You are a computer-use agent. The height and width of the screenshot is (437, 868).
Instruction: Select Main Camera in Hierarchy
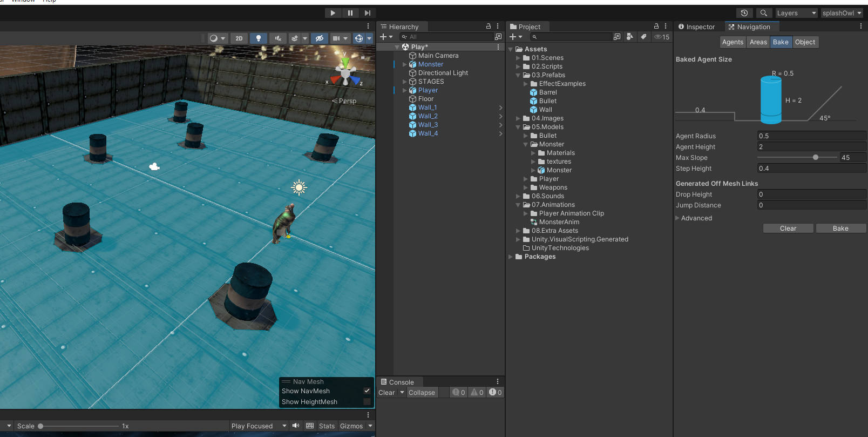[438, 56]
